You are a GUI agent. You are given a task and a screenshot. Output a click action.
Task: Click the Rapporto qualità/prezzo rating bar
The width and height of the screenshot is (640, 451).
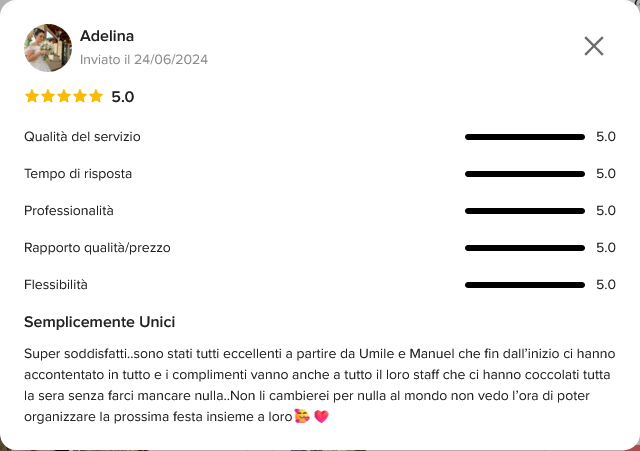[x=525, y=248]
